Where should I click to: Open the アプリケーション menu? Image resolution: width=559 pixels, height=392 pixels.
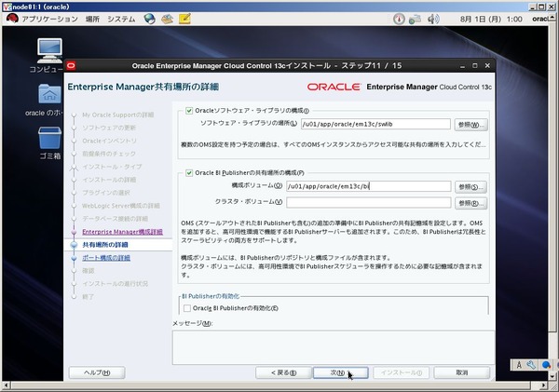(x=49, y=19)
